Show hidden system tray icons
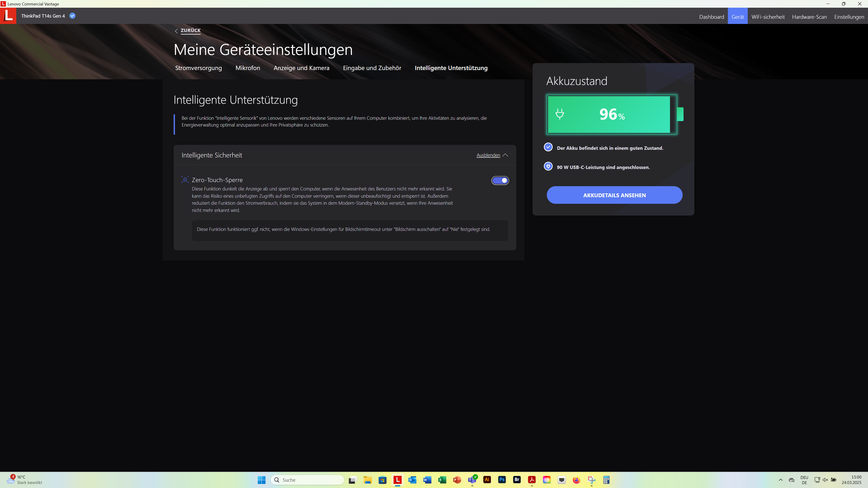This screenshot has width=868, height=488. click(780, 480)
